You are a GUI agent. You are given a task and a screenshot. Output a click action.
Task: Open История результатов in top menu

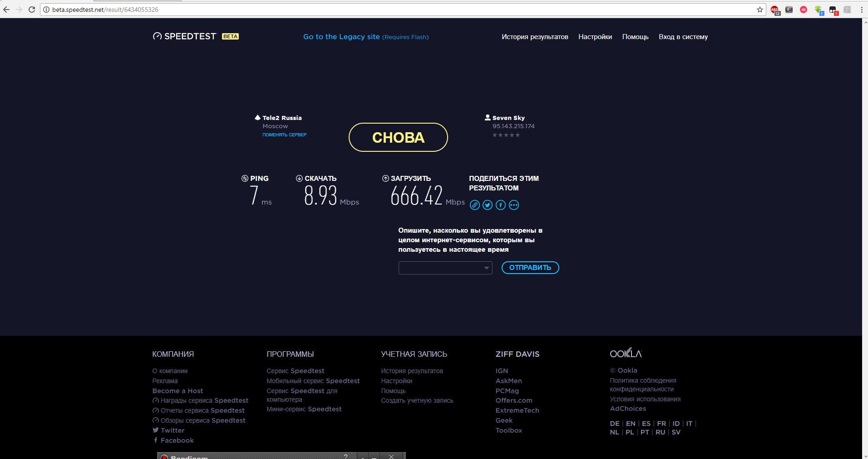(535, 37)
